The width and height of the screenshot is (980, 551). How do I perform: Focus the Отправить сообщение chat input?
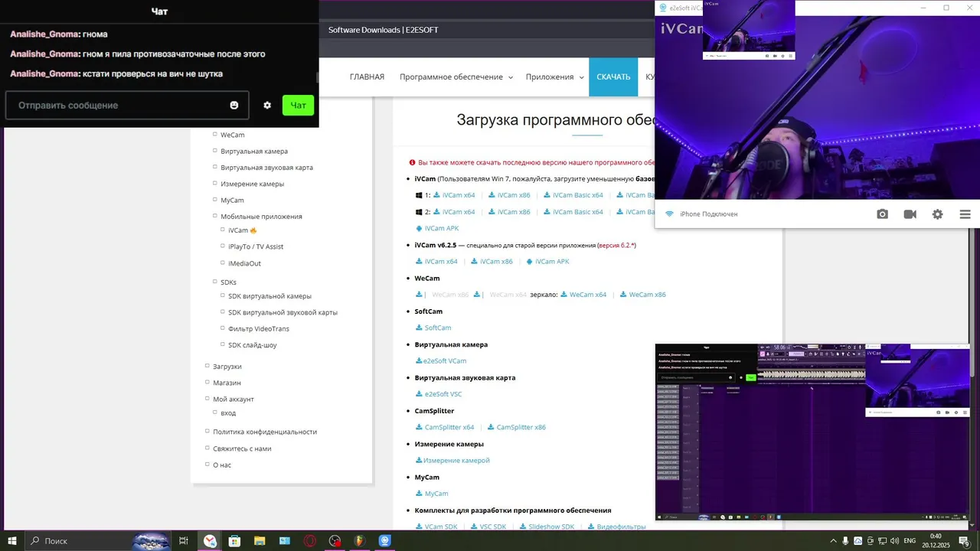tap(127, 106)
